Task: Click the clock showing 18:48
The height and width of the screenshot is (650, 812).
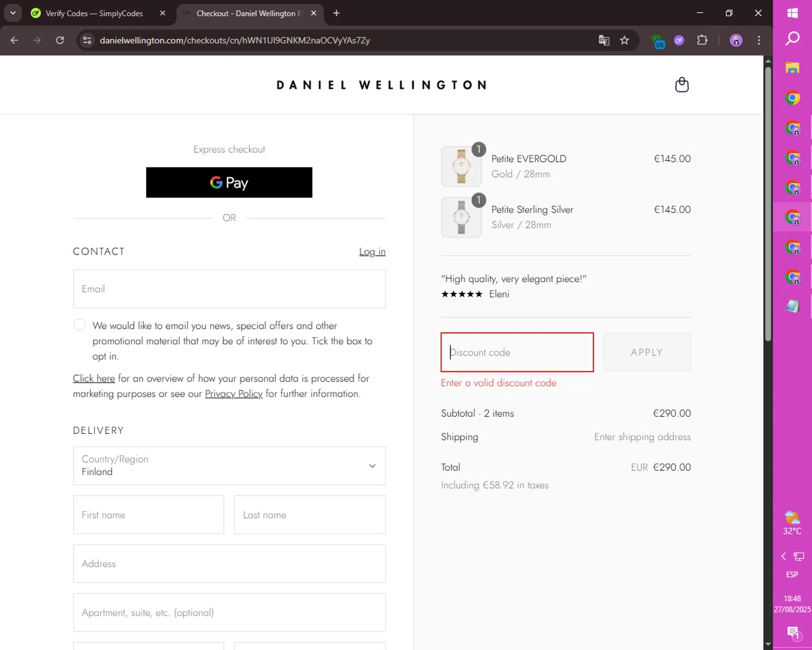Action: pos(792,599)
